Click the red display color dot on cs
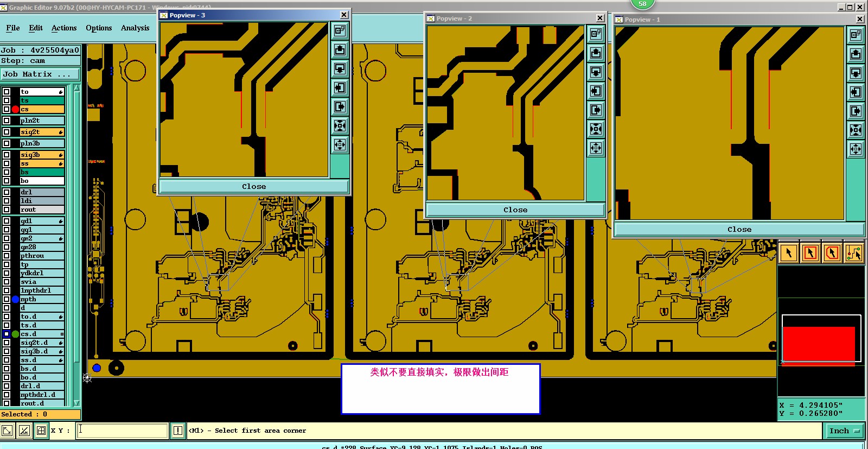The height and width of the screenshot is (449, 868). [x=15, y=109]
